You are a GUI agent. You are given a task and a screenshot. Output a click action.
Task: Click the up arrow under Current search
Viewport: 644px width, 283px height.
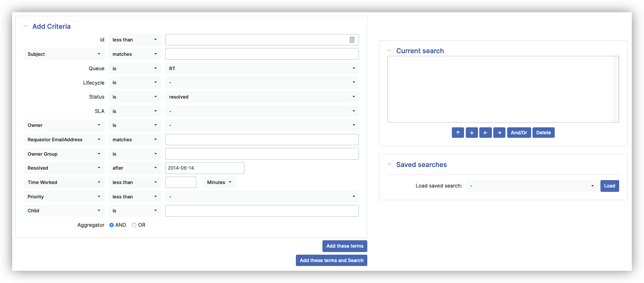tap(458, 132)
